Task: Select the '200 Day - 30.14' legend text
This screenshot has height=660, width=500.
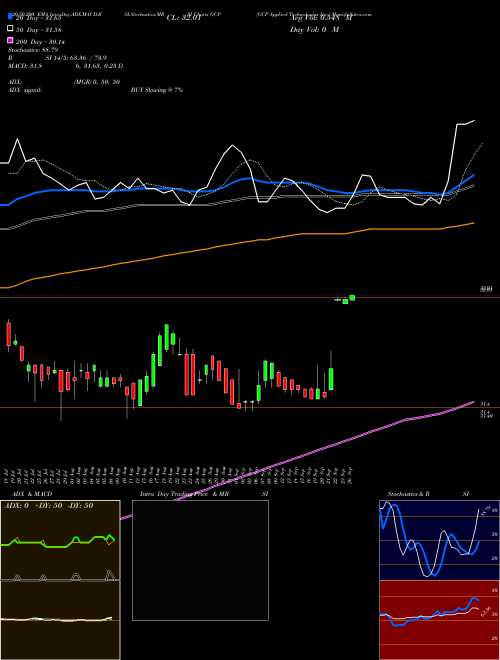Action: click(40, 42)
